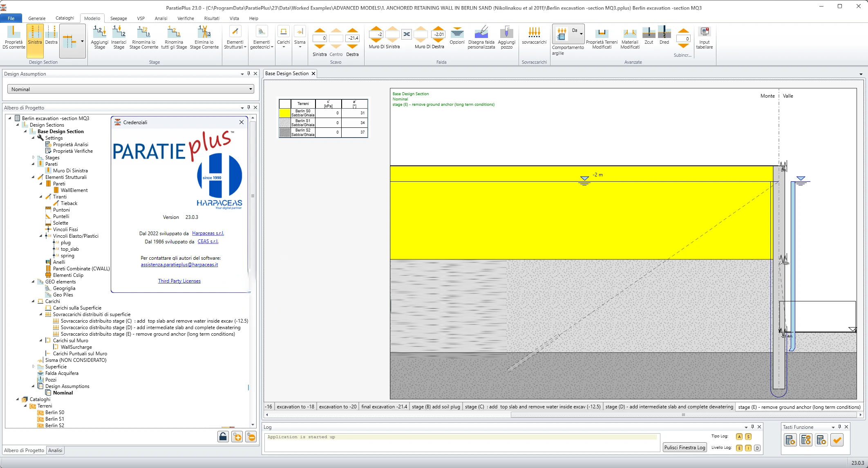Open the Third Party Licenses link
Screen dimensions: 868x468
(x=179, y=281)
